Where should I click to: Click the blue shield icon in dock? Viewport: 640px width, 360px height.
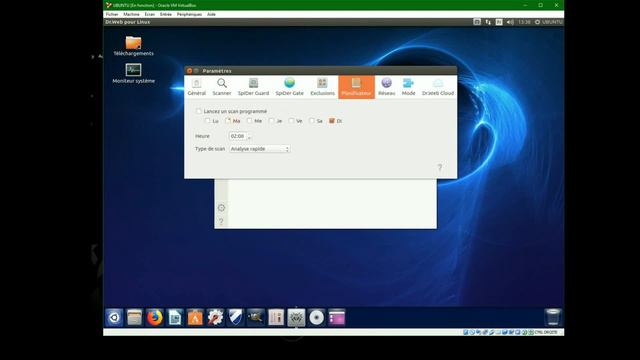point(236,318)
